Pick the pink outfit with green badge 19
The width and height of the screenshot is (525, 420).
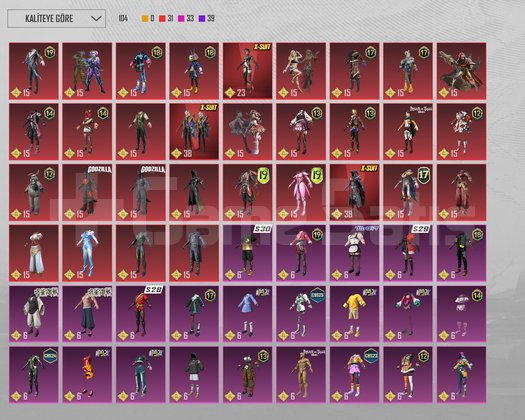(301, 193)
